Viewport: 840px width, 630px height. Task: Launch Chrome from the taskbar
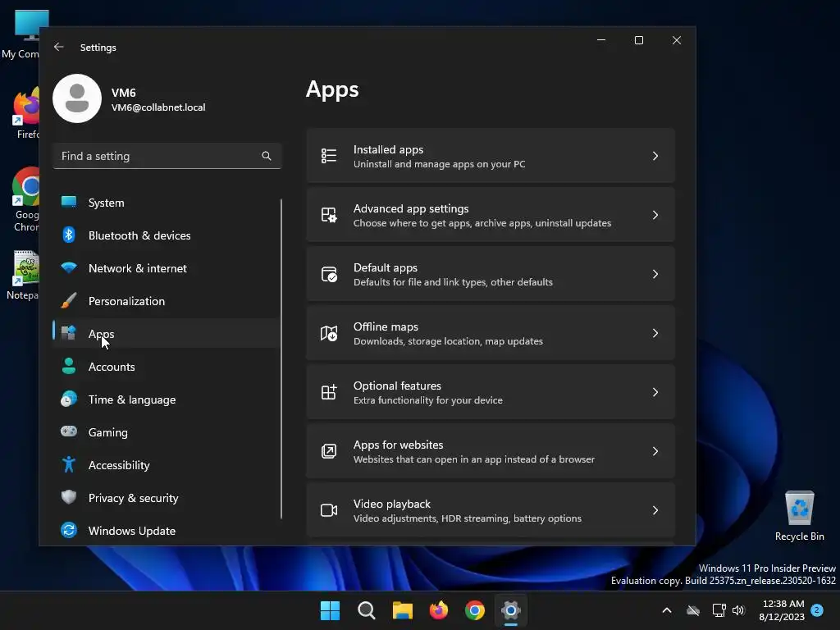tap(475, 610)
